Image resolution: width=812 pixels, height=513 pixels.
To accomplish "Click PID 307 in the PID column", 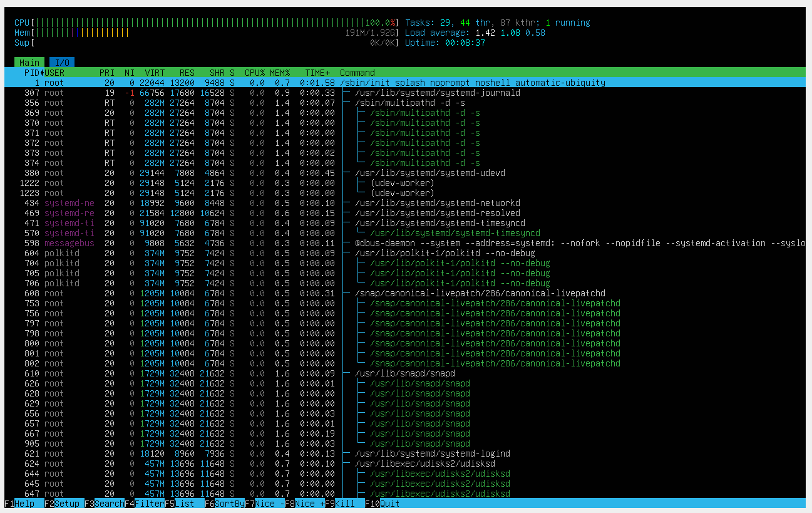I will [31, 93].
